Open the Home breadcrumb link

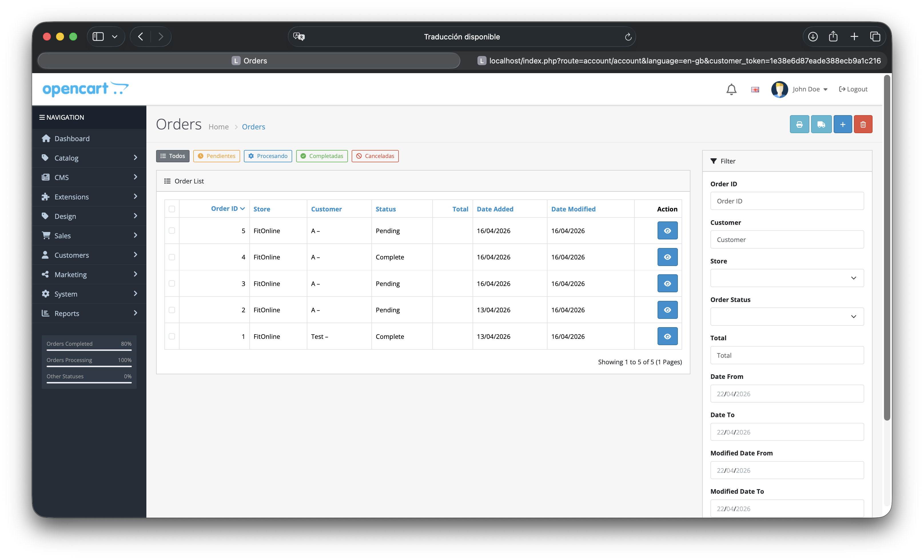pos(219,127)
